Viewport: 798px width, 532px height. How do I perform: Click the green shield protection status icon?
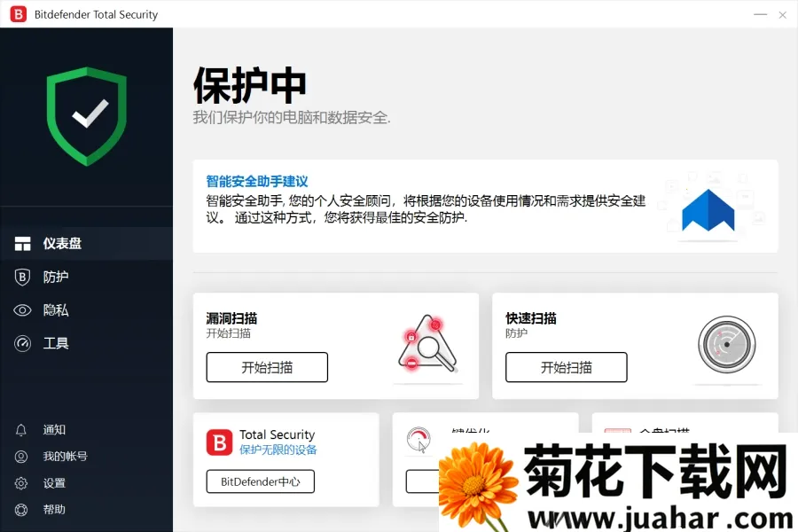tap(87, 115)
